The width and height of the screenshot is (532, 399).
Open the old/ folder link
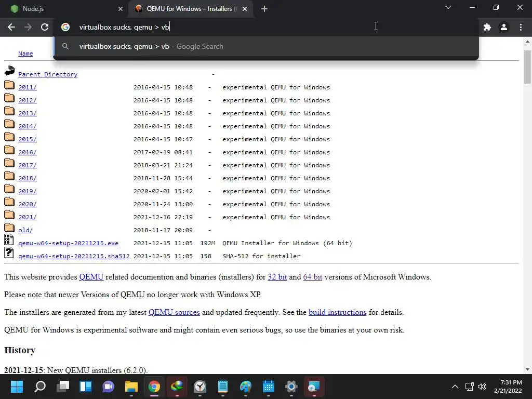coord(25,230)
